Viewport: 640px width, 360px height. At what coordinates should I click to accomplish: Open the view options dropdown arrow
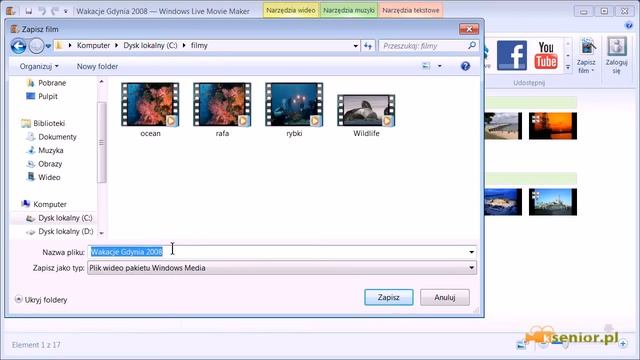pyautogui.click(x=440, y=66)
